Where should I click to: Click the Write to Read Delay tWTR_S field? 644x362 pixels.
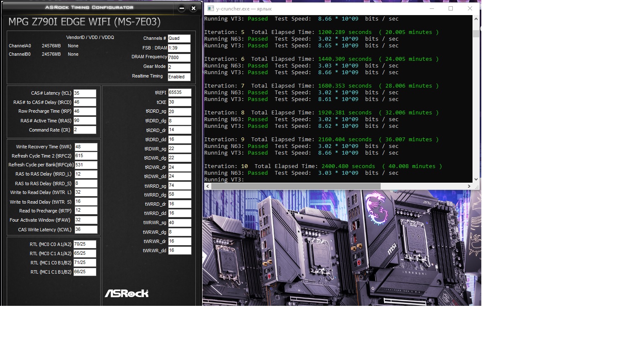86,202
